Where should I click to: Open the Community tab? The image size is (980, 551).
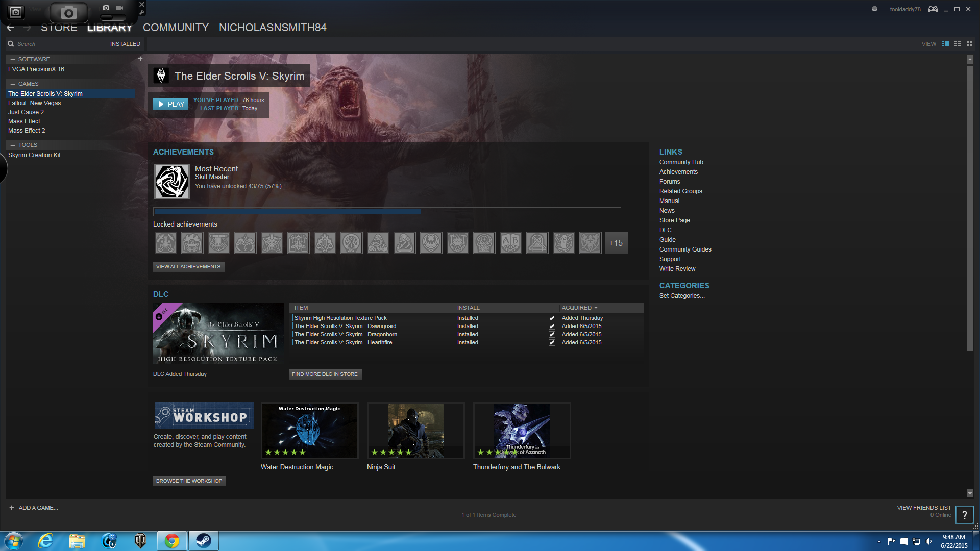pos(176,28)
